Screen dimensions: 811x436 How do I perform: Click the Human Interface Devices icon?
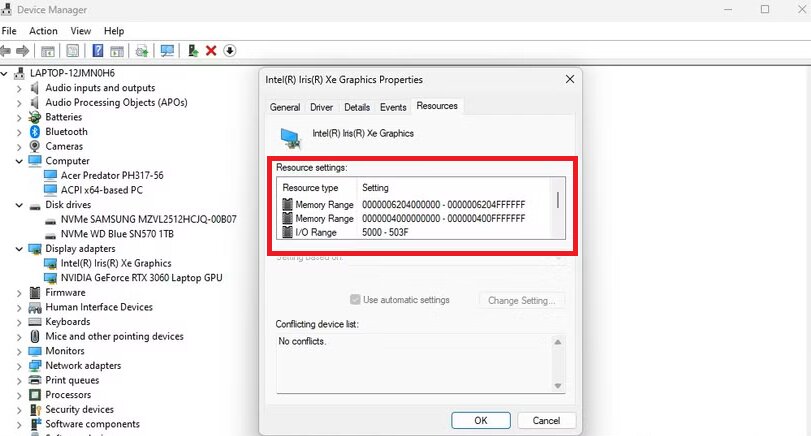pyautogui.click(x=35, y=308)
